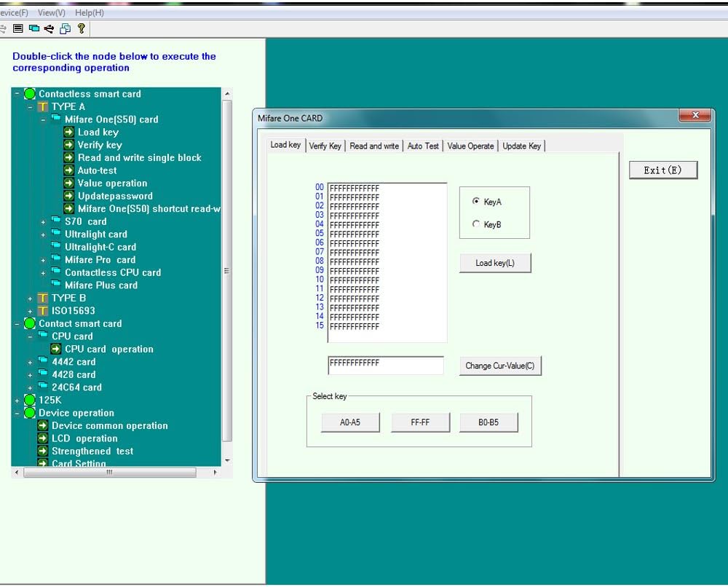Click the TYPE A yellow T icon
This screenshot has height=587, width=728.
click(43, 107)
